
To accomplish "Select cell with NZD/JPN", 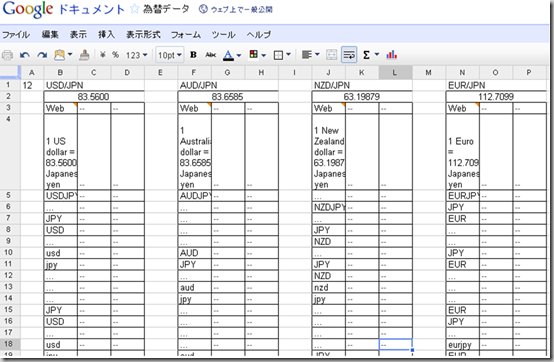I will 329,85.
